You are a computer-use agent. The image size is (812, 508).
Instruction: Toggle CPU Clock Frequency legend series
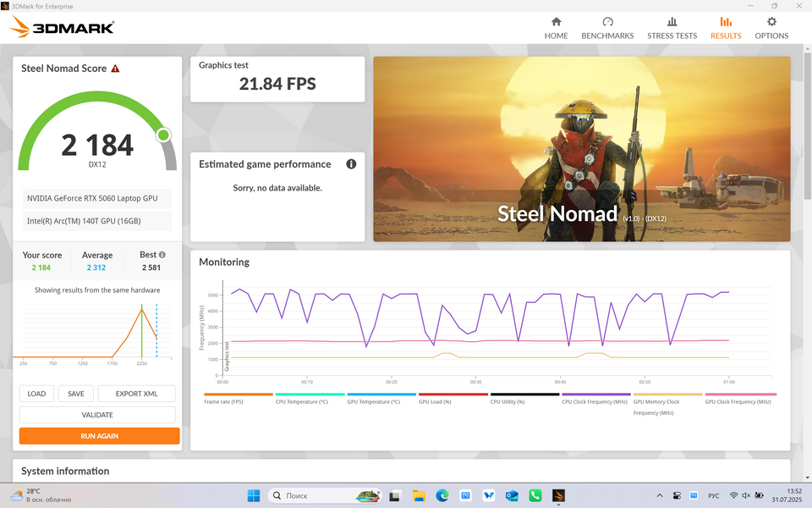[596, 399]
